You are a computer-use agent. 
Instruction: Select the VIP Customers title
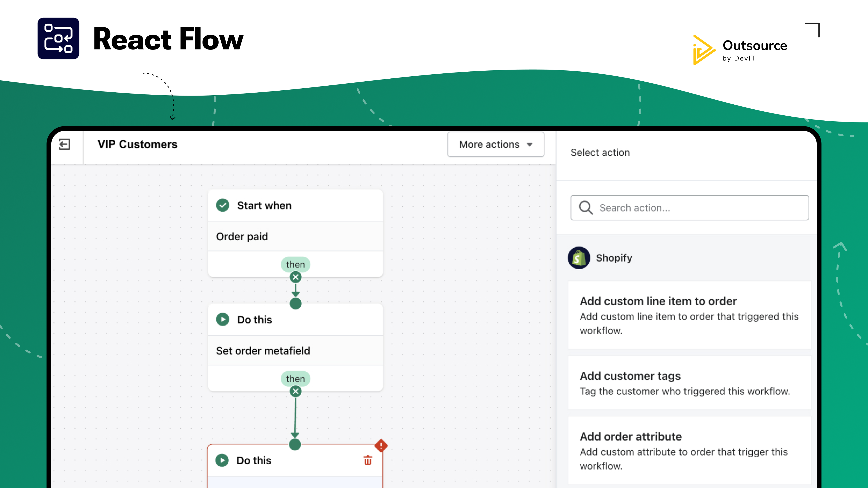137,144
